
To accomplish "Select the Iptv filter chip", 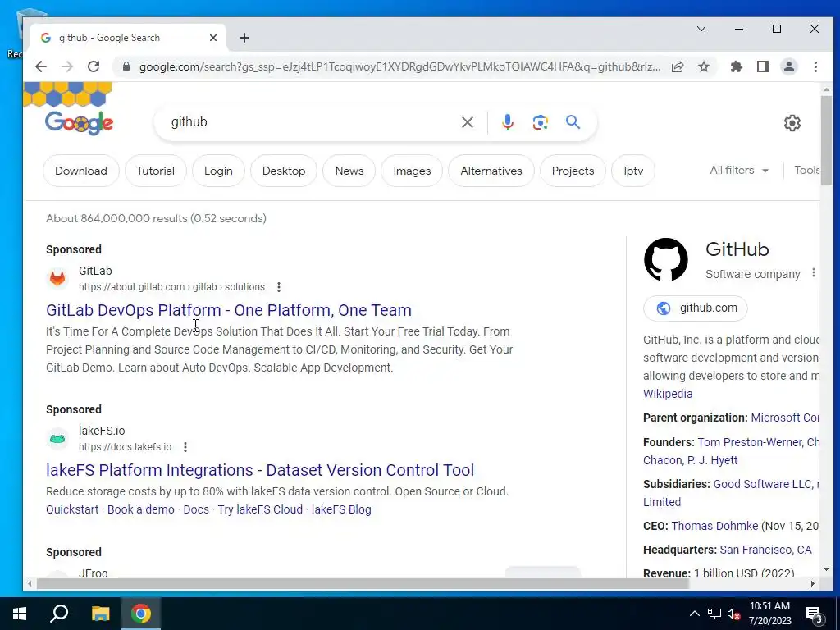I will click(x=633, y=171).
